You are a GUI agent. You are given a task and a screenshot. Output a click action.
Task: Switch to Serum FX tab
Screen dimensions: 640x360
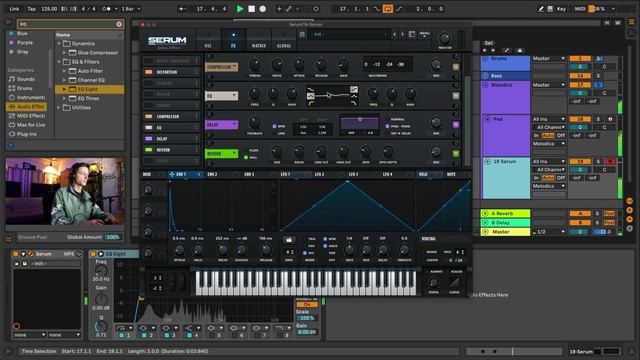tap(233, 40)
